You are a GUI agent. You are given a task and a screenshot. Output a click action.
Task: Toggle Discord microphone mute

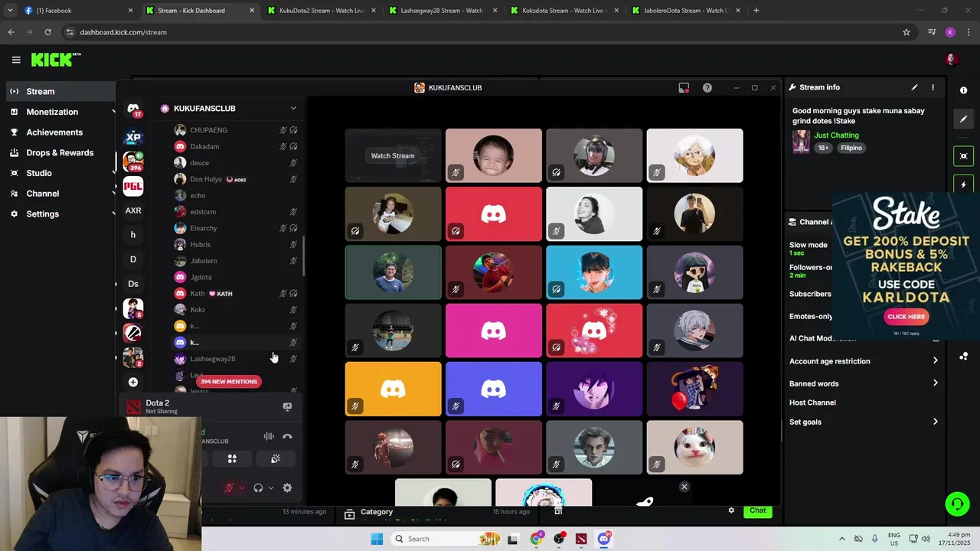pos(228,487)
